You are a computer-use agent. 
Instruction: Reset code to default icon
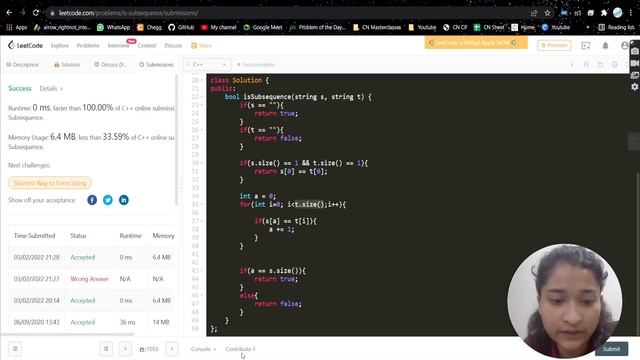600,64
